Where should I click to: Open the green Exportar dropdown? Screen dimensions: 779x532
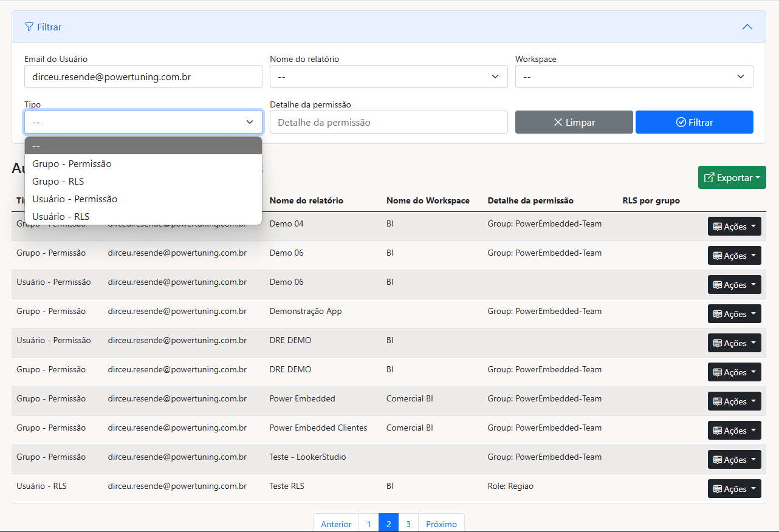pos(732,177)
